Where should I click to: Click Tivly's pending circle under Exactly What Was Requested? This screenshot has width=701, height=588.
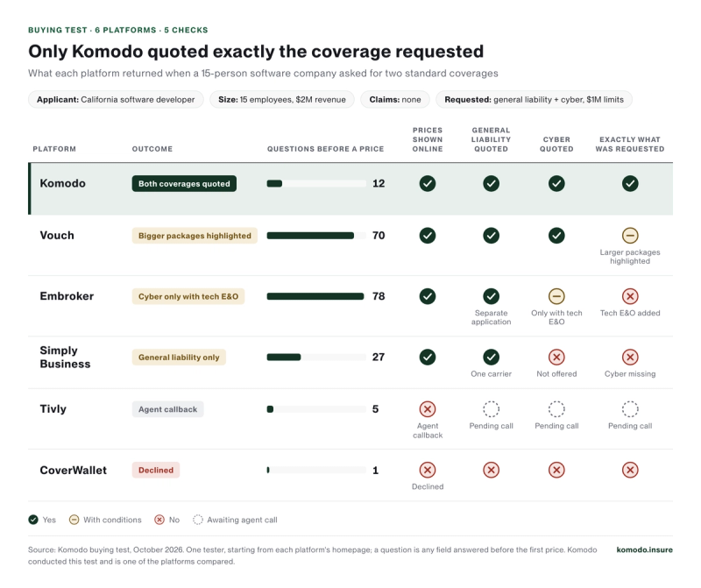(630, 408)
